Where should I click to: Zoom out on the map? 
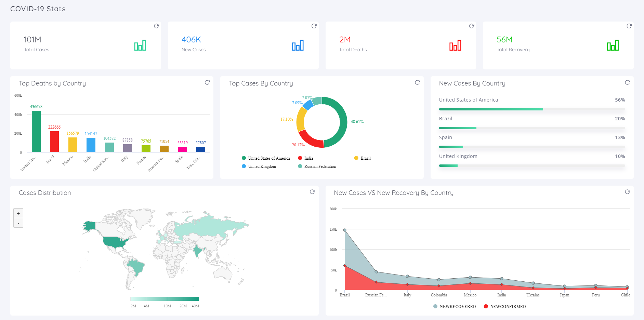click(x=18, y=223)
